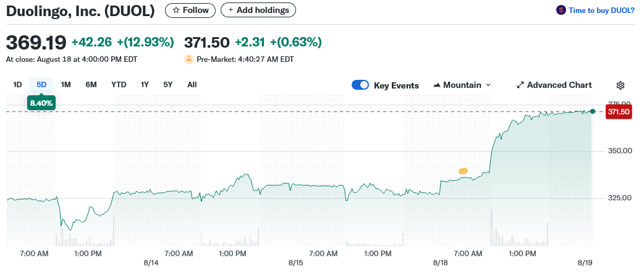Show the YTD range
644x276 pixels.
[119, 85]
